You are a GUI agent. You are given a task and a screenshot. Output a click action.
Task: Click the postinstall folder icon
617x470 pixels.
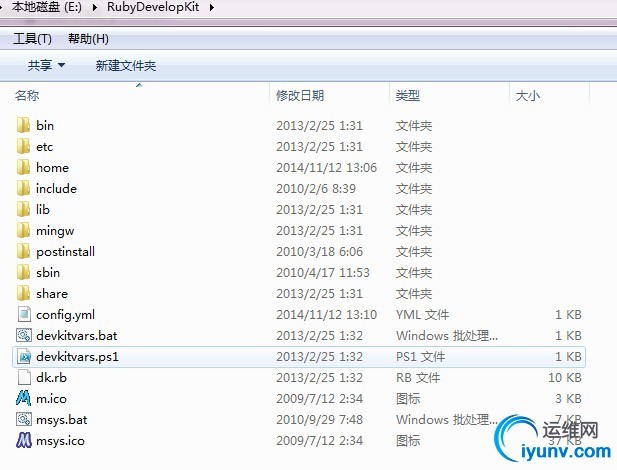pyautogui.click(x=23, y=251)
